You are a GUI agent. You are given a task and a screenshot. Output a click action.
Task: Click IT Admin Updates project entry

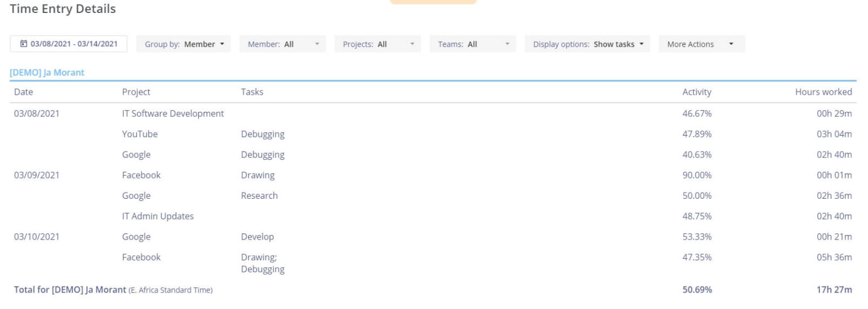[158, 216]
